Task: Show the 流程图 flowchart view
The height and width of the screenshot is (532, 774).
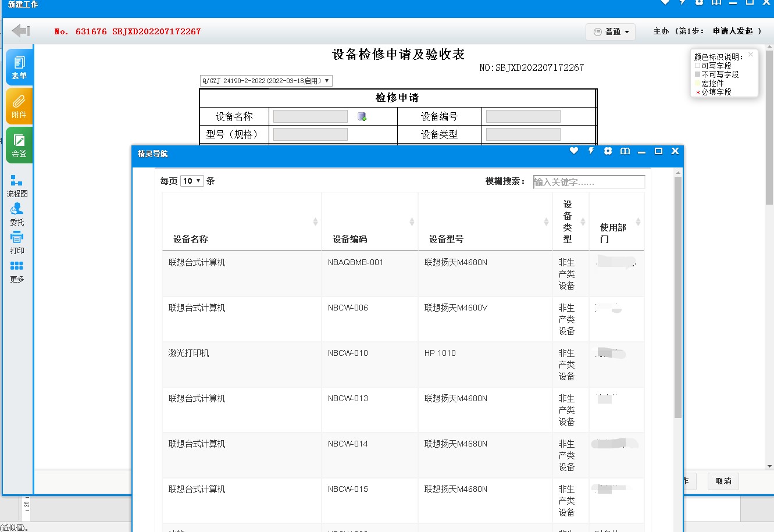Action: click(17, 186)
